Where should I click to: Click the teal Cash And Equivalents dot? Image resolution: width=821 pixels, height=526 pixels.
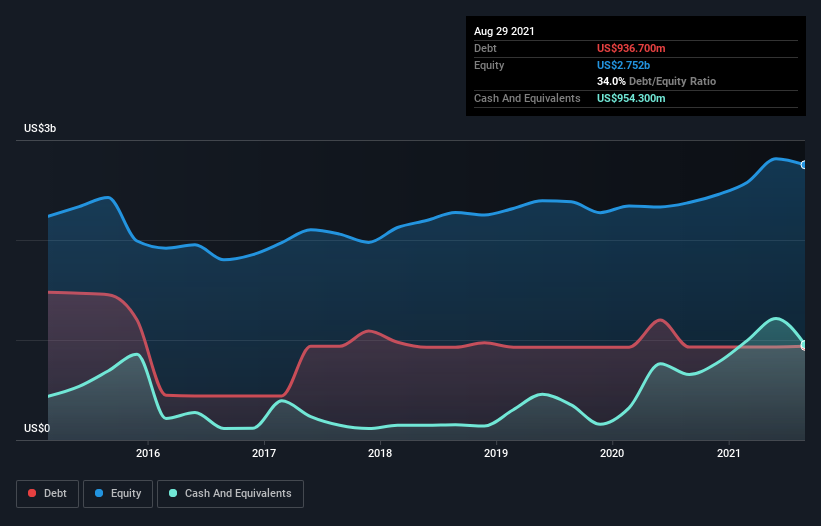173,493
